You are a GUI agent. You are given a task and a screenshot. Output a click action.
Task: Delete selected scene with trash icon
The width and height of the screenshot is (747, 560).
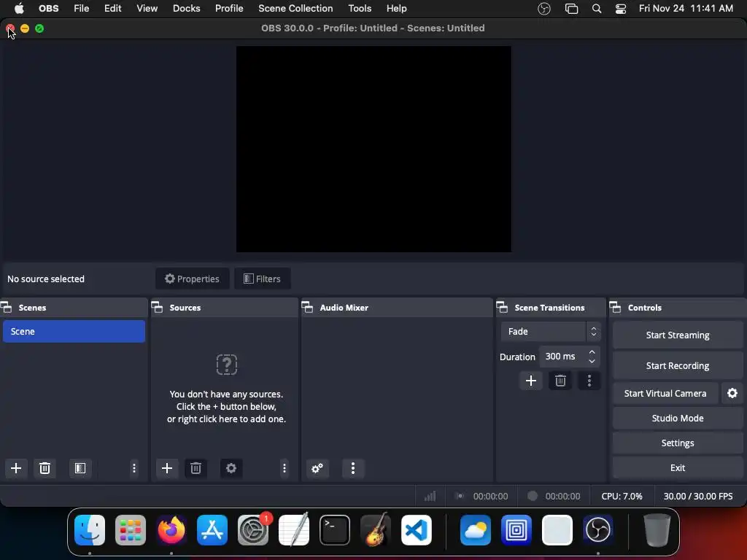[x=44, y=468]
